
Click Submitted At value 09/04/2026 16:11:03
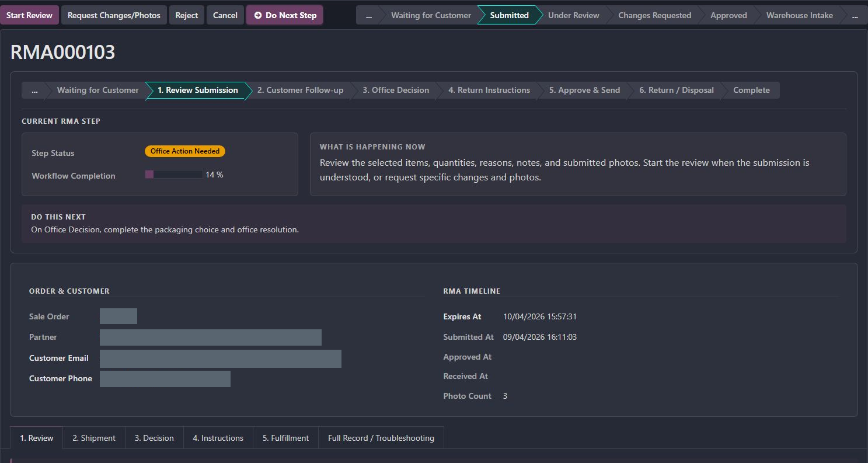(540, 337)
